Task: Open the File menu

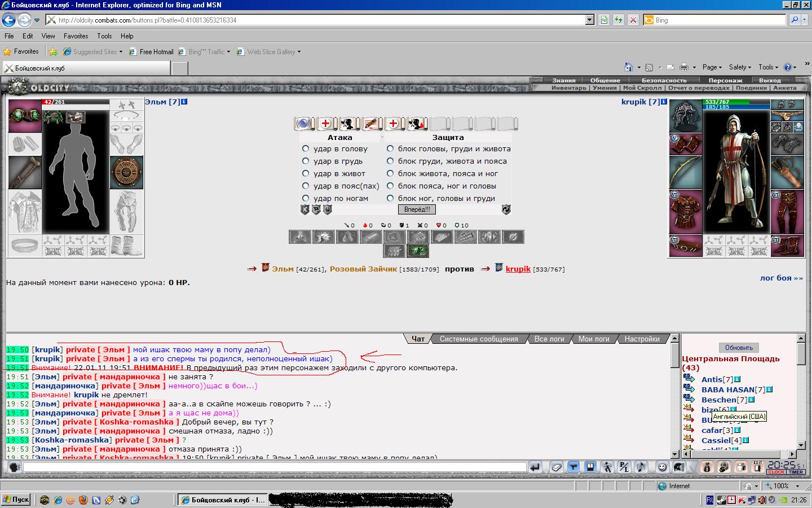Action: point(9,36)
